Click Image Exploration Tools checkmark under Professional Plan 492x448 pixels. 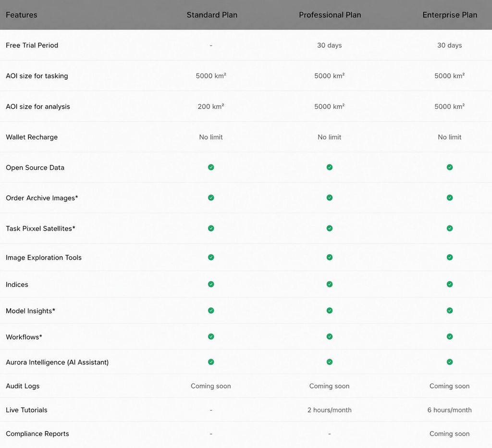pos(330,257)
